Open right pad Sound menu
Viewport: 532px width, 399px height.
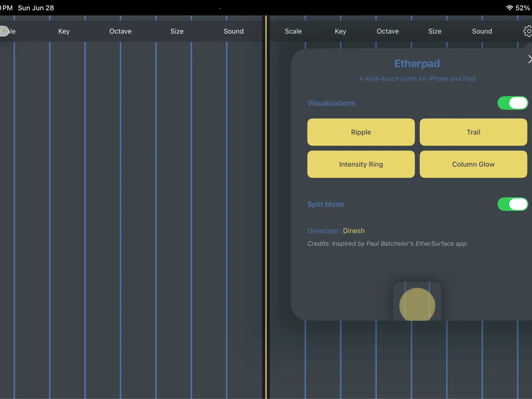point(482,31)
